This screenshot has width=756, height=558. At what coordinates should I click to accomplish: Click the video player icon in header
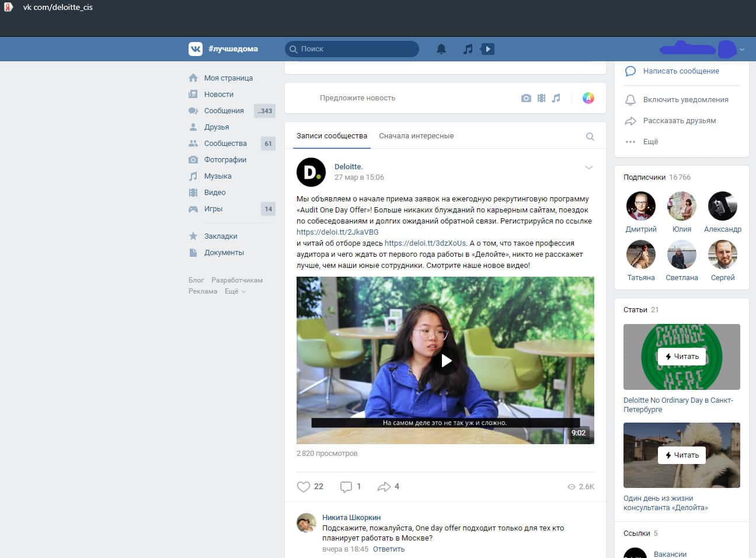487,49
